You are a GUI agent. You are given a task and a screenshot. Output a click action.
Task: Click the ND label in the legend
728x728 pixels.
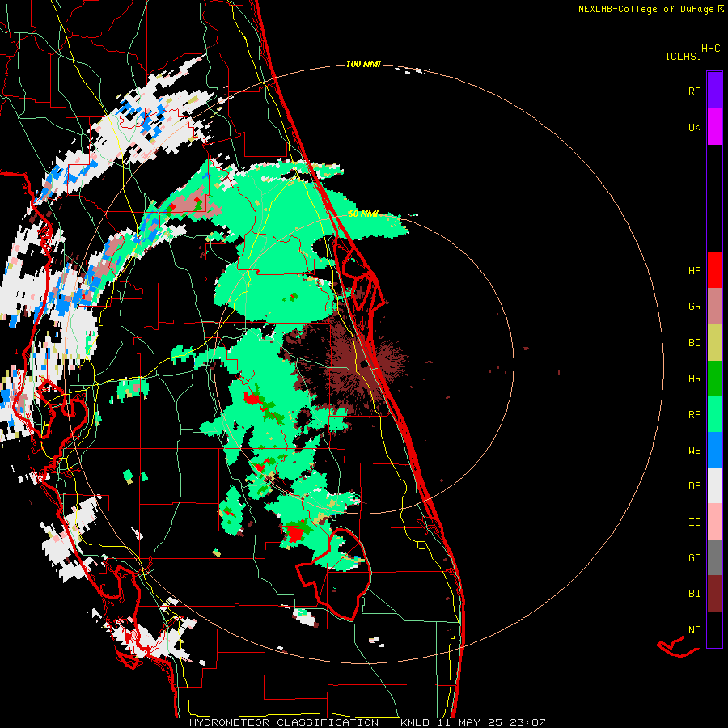click(694, 629)
